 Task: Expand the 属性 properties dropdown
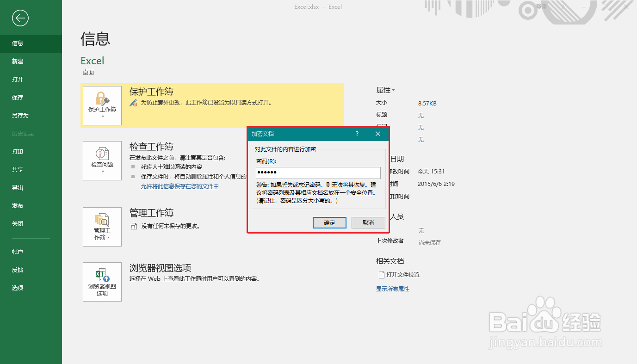pos(385,90)
